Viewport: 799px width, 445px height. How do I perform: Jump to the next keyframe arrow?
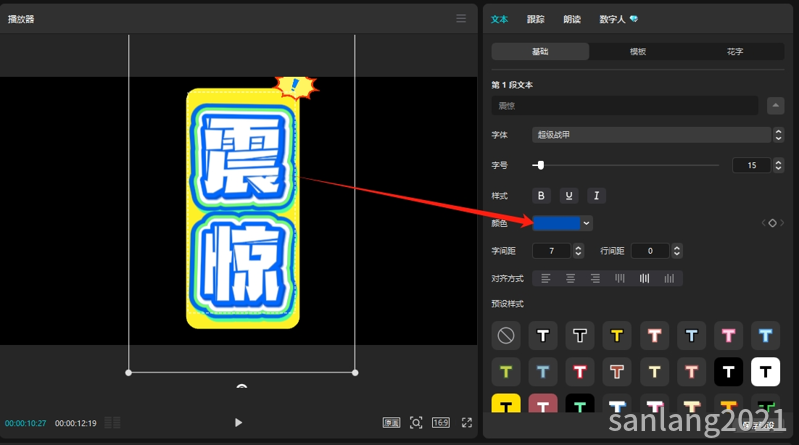pyautogui.click(x=782, y=223)
